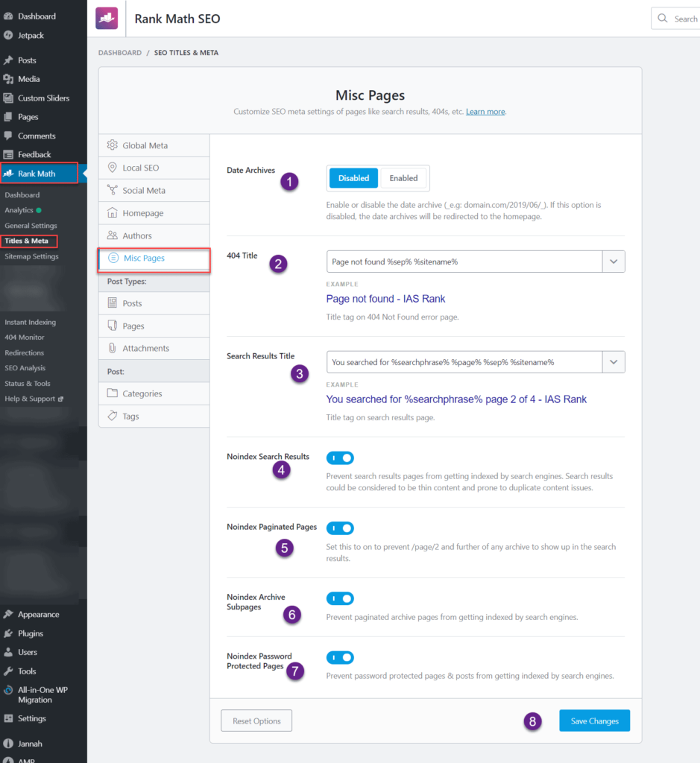The image size is (700, 763).
Task: Follow the Learn more link
Action: click(485, 112)
